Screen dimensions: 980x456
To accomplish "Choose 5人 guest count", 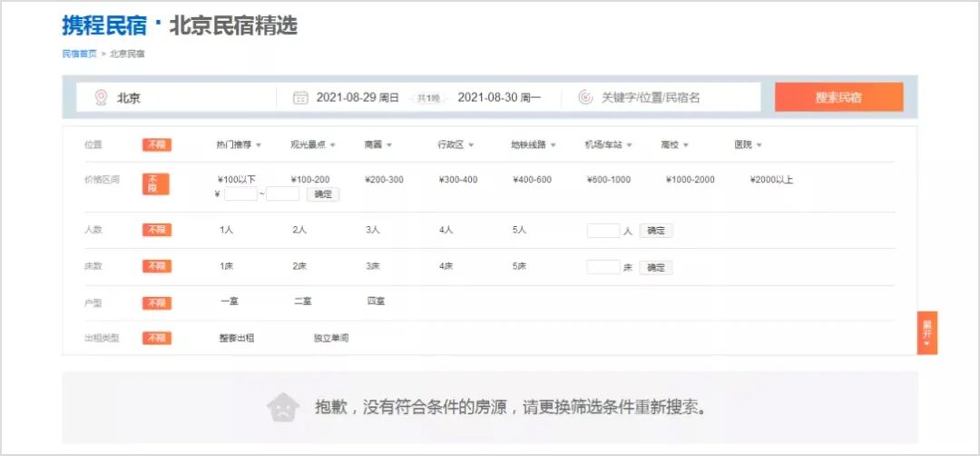I will tap(519, 230).
